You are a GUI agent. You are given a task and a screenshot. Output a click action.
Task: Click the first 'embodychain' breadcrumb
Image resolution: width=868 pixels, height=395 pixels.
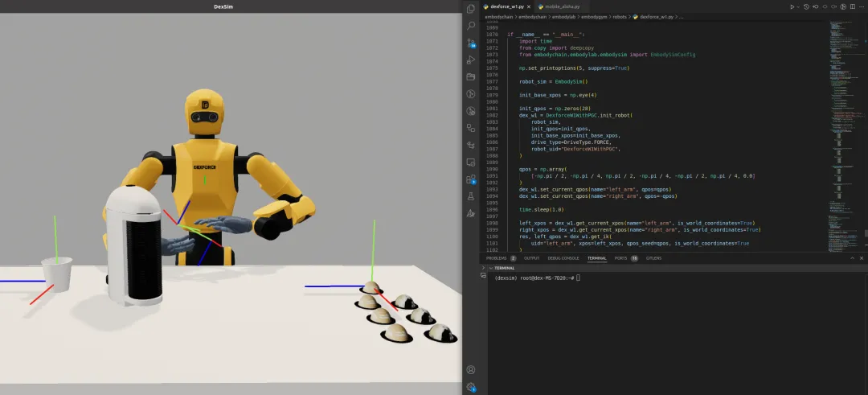click(497, 17)
